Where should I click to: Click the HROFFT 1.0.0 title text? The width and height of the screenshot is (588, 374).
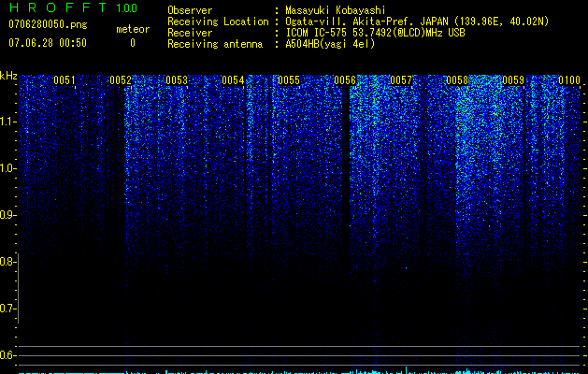pos(73,7)
